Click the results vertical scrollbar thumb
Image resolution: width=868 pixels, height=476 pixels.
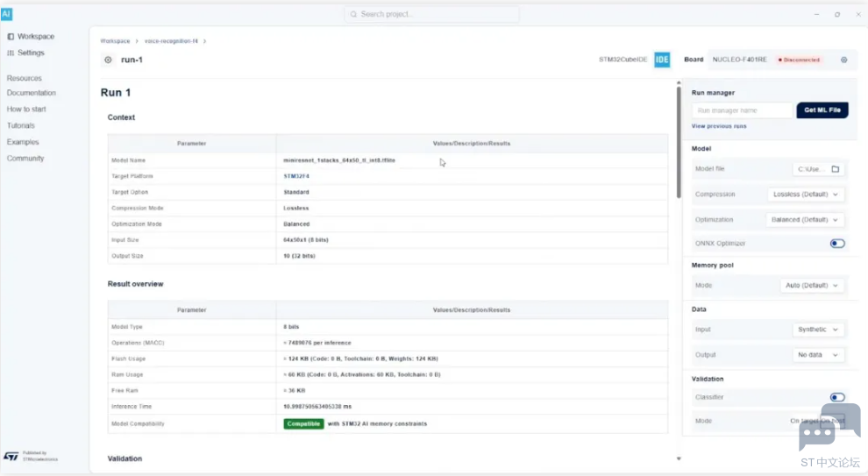click(679, 142)
